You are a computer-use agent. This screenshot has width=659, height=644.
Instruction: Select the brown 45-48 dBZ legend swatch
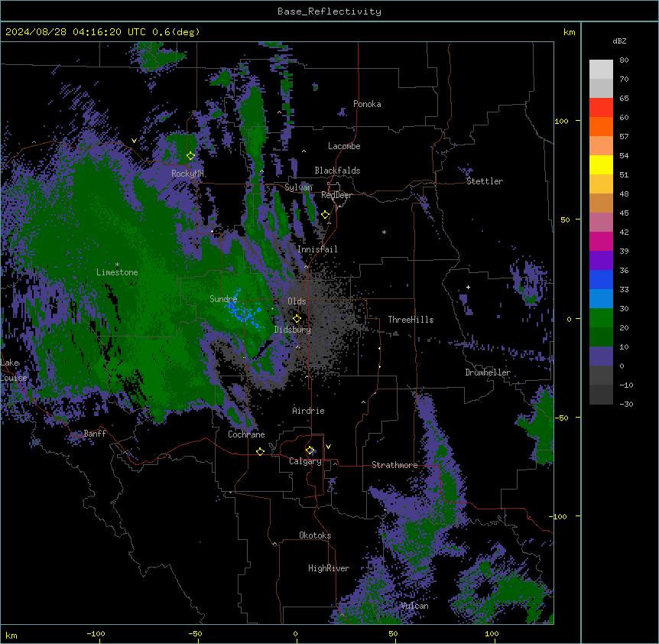(601, 203)
